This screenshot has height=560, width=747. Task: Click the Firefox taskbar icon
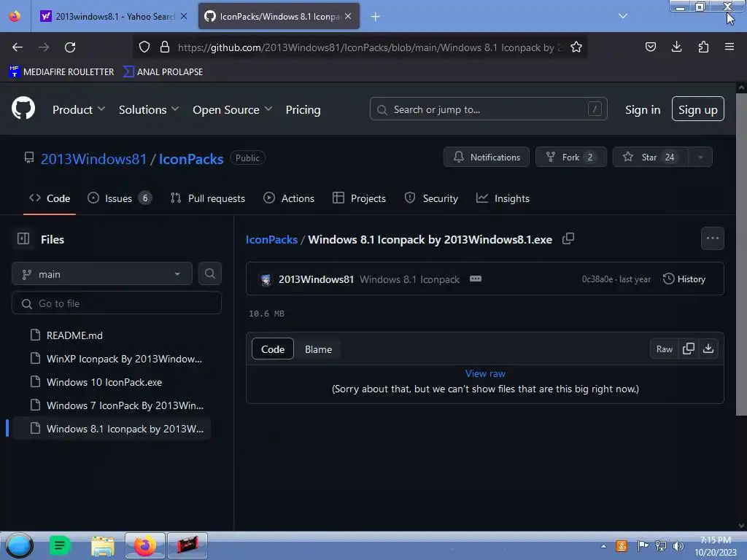[x=145, y=545]
